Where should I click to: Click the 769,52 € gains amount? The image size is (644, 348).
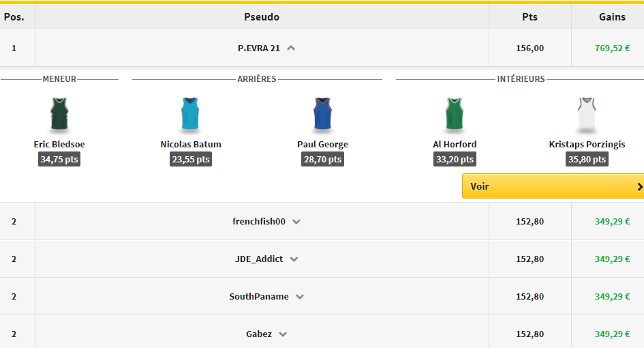click(x=612, y=48)
